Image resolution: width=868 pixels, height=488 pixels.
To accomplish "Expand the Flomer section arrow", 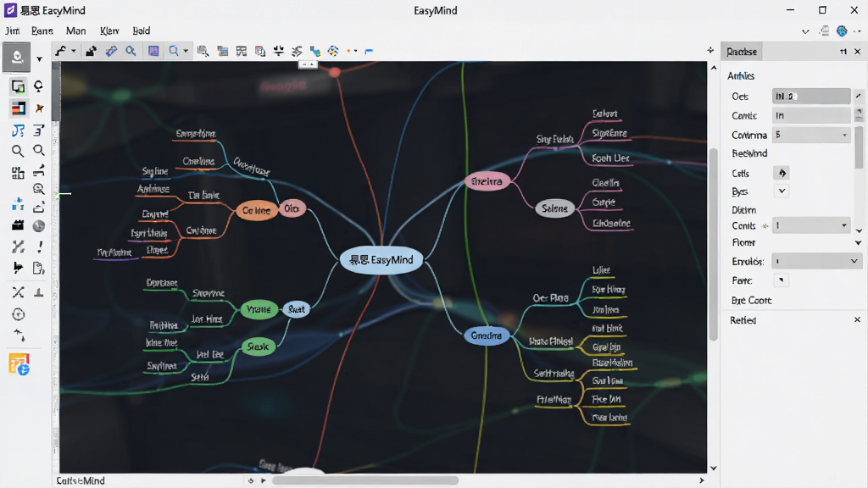I will 858,242.
